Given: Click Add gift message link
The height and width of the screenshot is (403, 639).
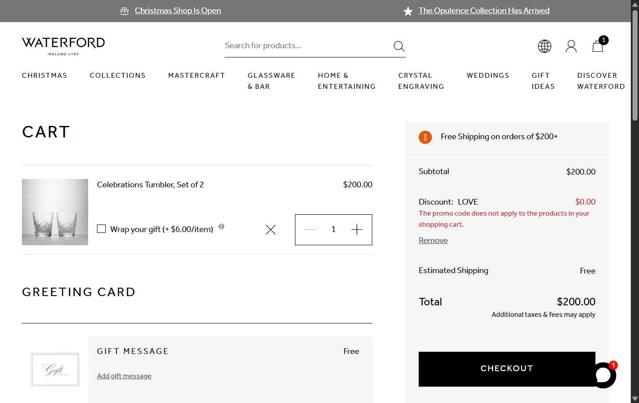Looking at the screenshot, I should coord(124,376).
